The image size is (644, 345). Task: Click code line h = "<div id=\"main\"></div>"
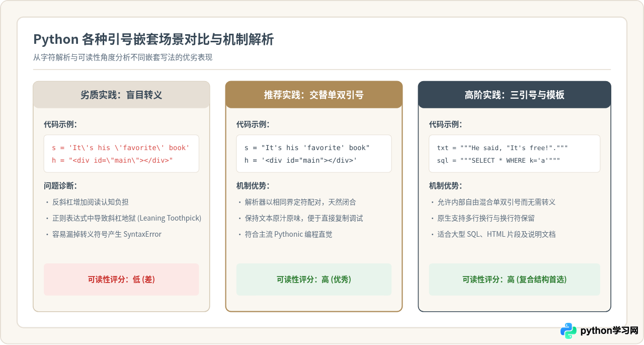(112, 160)
